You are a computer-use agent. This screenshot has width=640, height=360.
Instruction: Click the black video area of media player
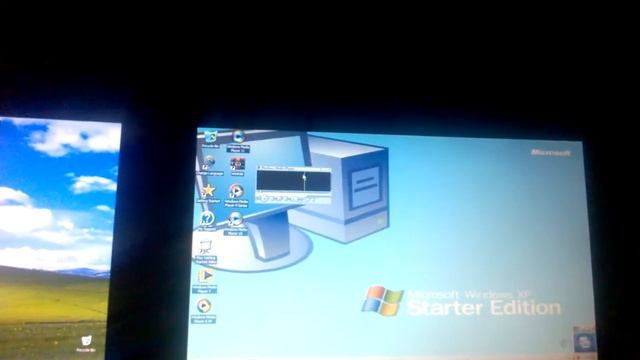[x=293, y=181]
